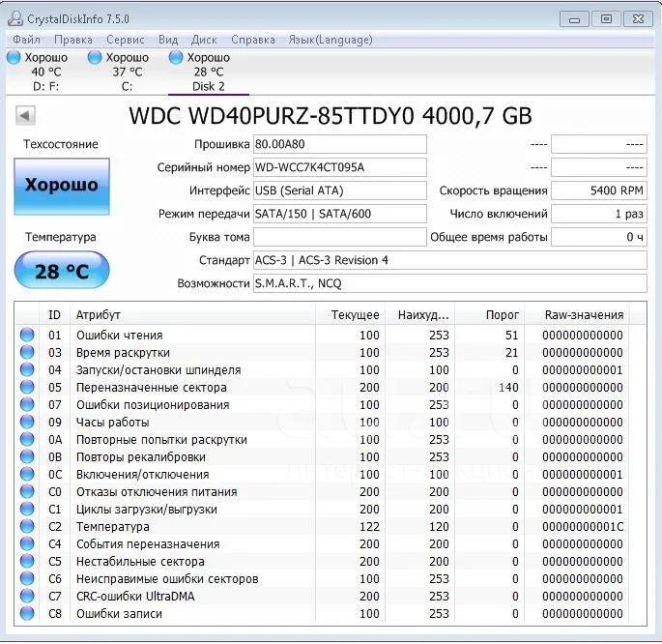Screen dimensions: 662x644
Task: Click the Наихуд... column header
Action: pyautogui.click(x=420, y=315)
